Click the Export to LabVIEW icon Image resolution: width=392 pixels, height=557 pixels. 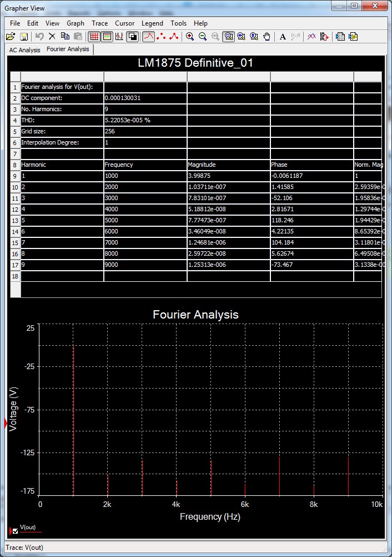click(x=353, y=36)
